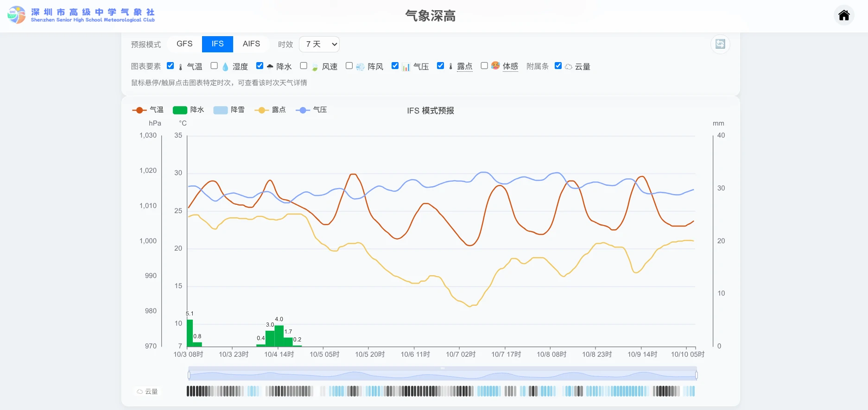Enable the 阵风 gust checkbox
The width and height of the screenshot is (868, 410).
349,66
